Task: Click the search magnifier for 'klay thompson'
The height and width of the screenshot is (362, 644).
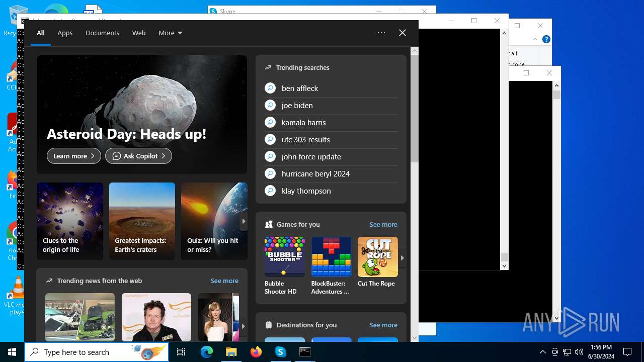Action: coord(270,191)
